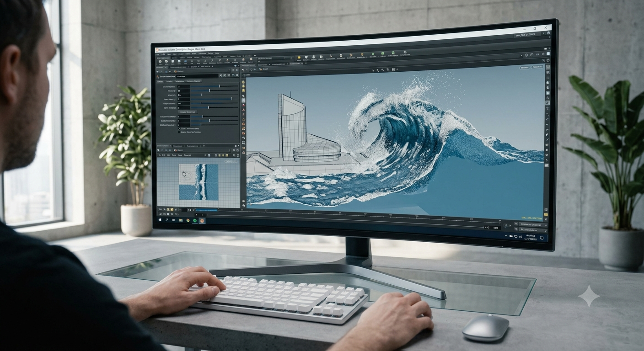Click the top slider in the parameter panel
This screenshot has width=644, height=351.
click(x=215, y=86)
